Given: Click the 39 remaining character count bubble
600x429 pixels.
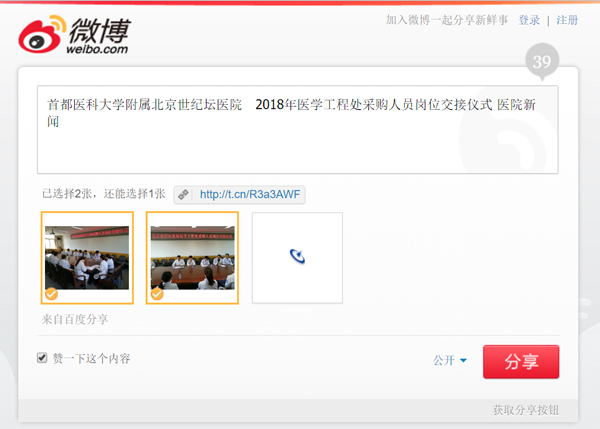Looking at the screenshot, I should [x=542, y=62].
